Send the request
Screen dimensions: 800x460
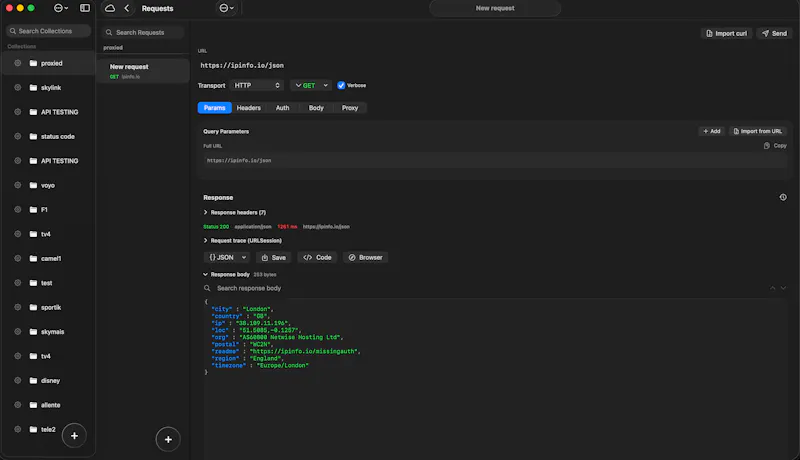point(774,34)
